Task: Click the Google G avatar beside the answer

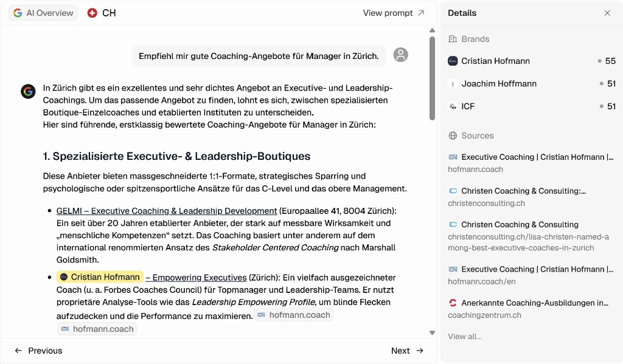Action: [x=28, y=91]
